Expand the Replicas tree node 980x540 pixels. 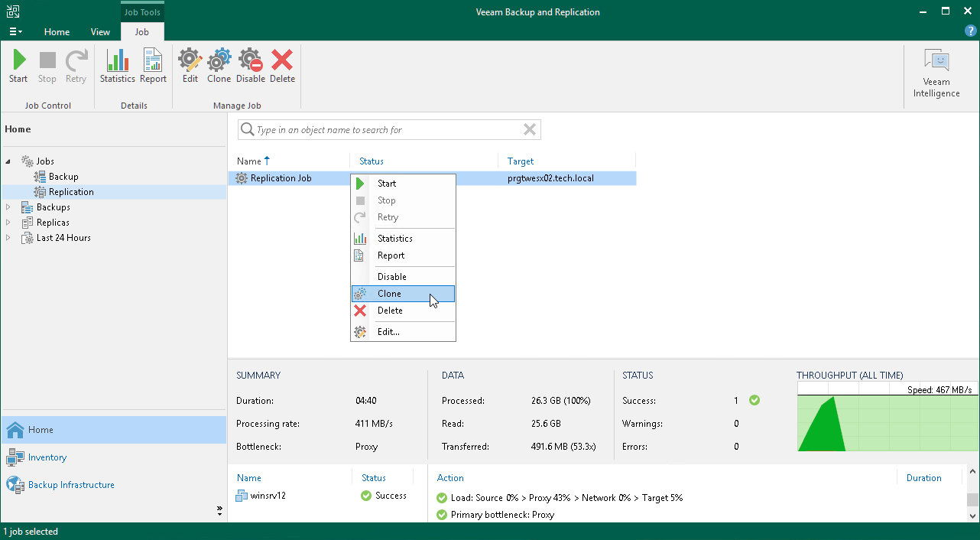pyautogui.click(x=8, y=223)
